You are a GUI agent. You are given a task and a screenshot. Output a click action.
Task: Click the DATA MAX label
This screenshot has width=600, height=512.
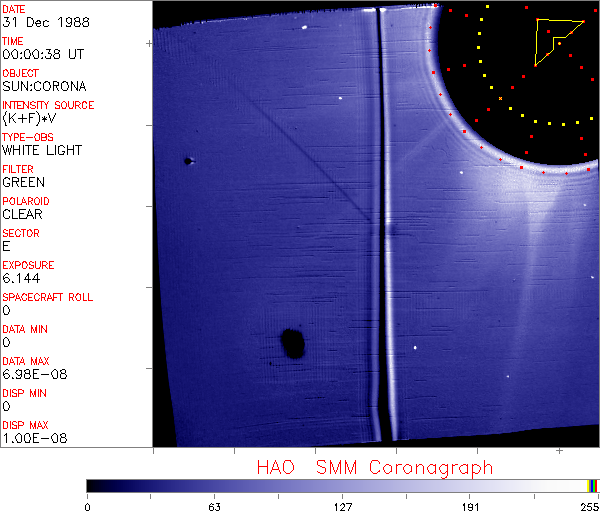click(x=26, y=361)
